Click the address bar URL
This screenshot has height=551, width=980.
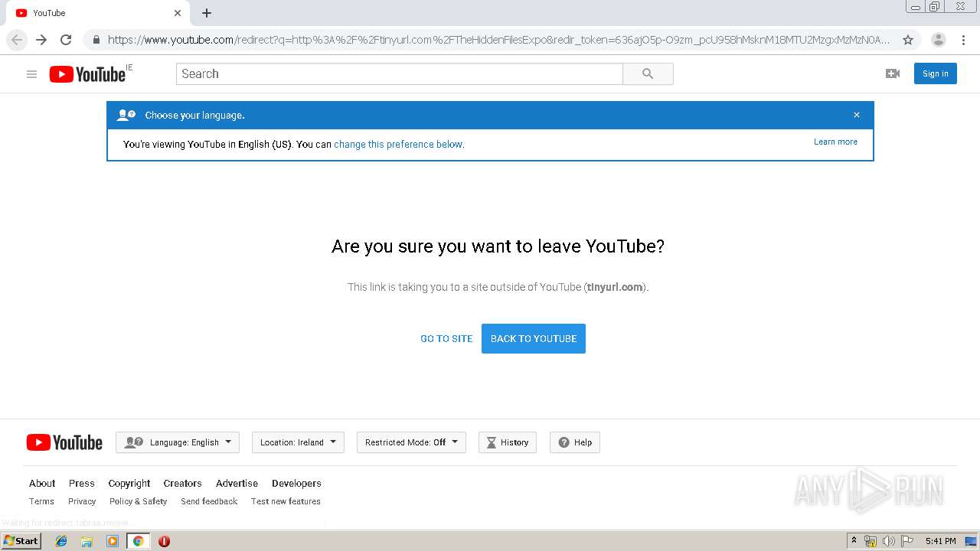tap(498, 40)
